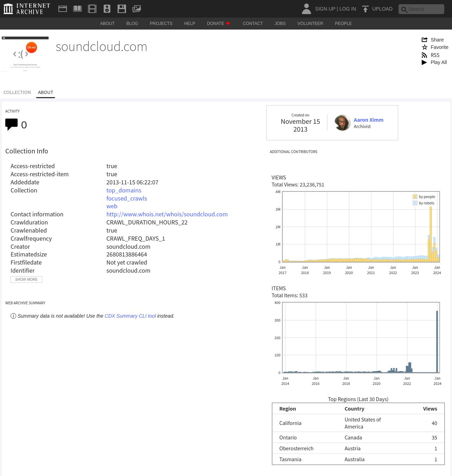
Task: Click the tallest views bar near Jan 2024
Action: coord(431,234)
